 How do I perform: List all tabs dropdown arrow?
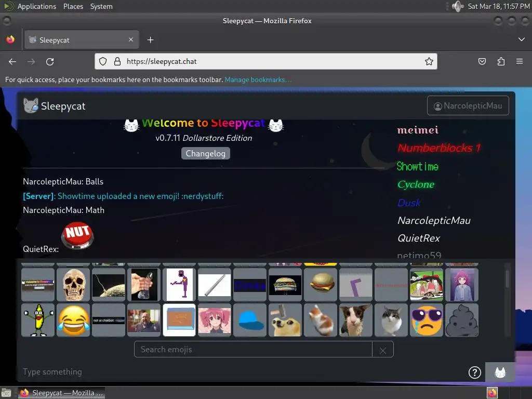coord(522,39)
